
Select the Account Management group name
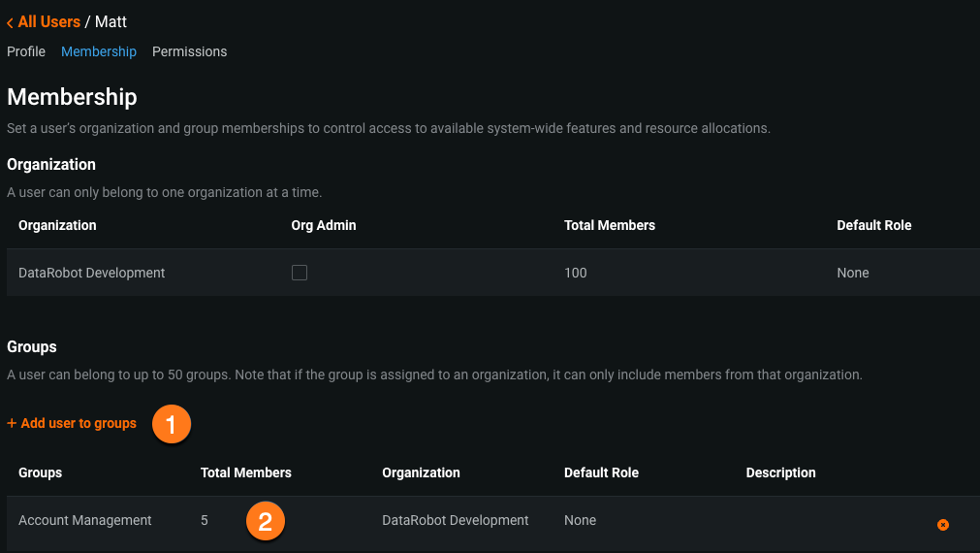tap(85, 521)
